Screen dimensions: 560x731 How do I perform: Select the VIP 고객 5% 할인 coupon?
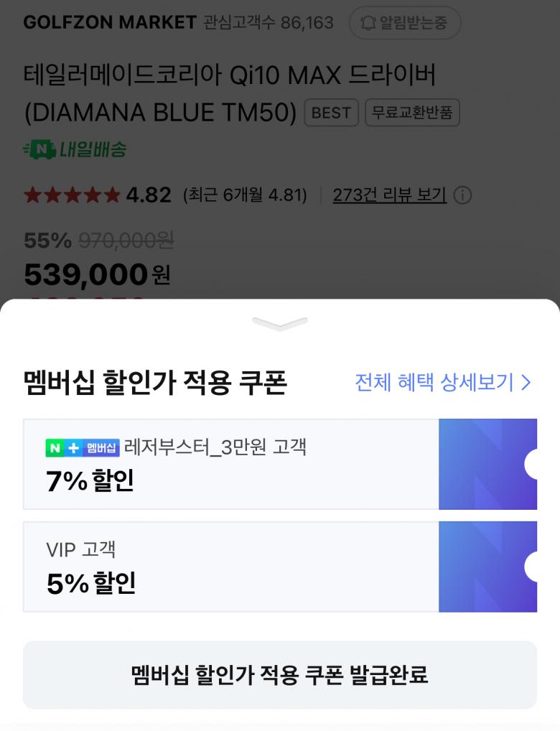pos(230,567)
